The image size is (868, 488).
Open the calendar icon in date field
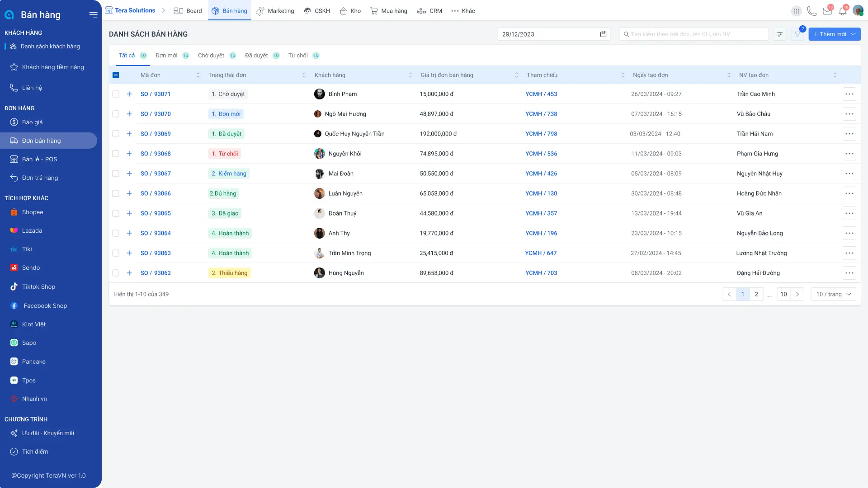pos(603,34)
